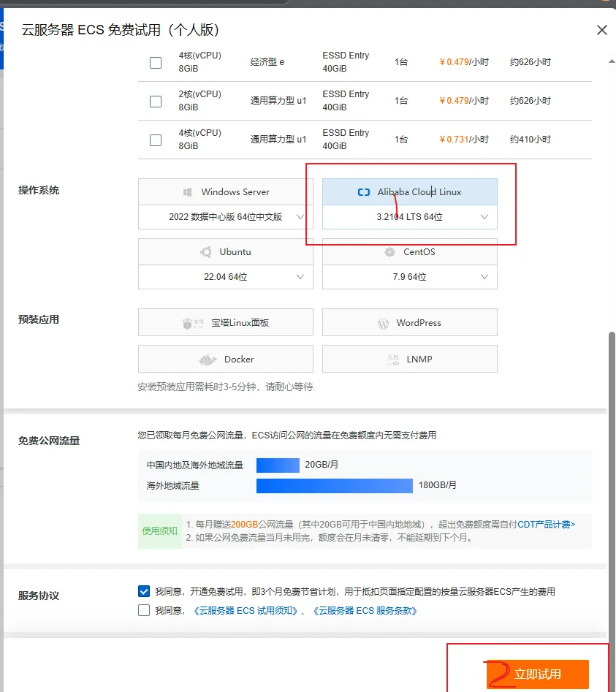
Task: Click the LNMP logo icon
Action: click(x=392, y=360)
